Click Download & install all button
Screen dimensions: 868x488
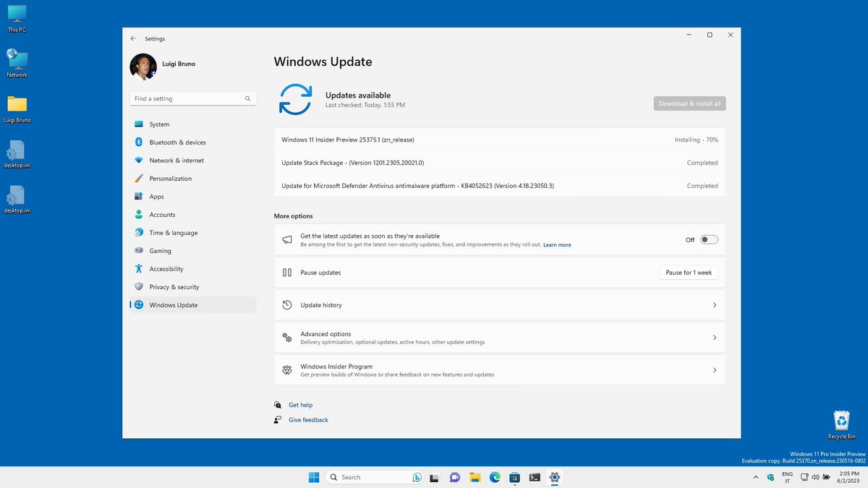click(689, 103)
